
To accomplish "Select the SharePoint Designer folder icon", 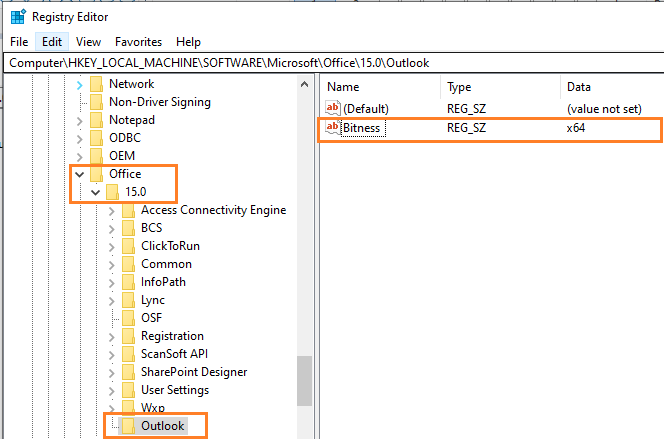I will click(x=128, y=372).
